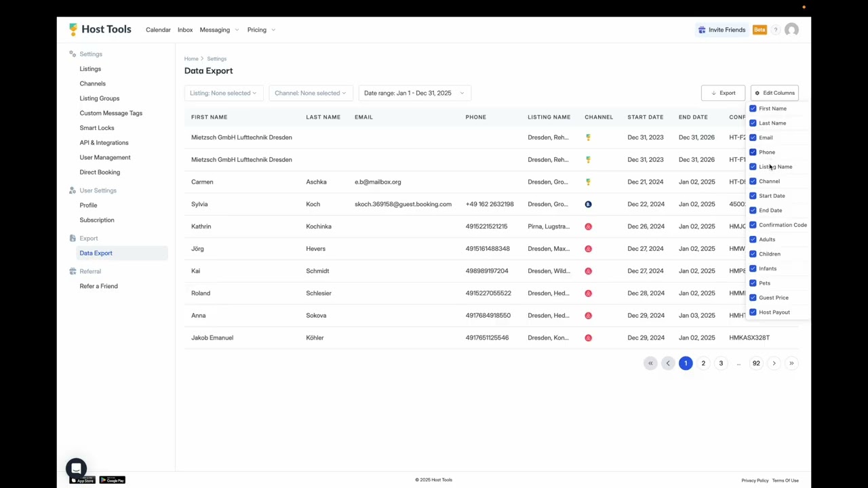Open the Invite Friends gift icon
Viewport: 868px width, 488px height.
702,30
